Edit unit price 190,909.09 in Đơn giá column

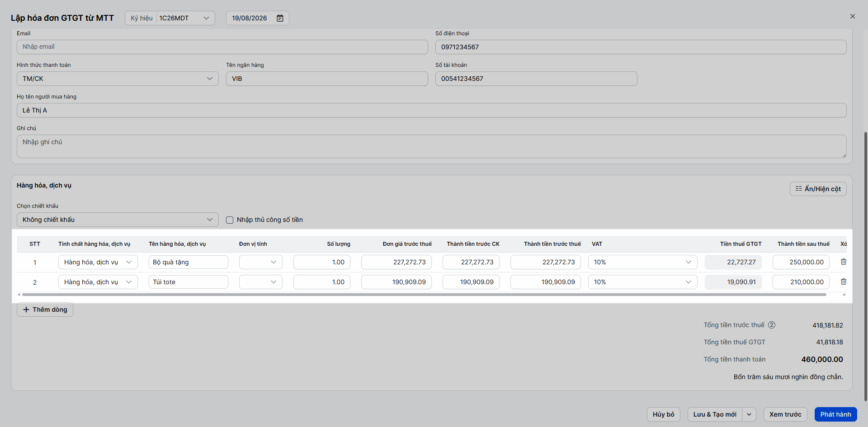396,282
